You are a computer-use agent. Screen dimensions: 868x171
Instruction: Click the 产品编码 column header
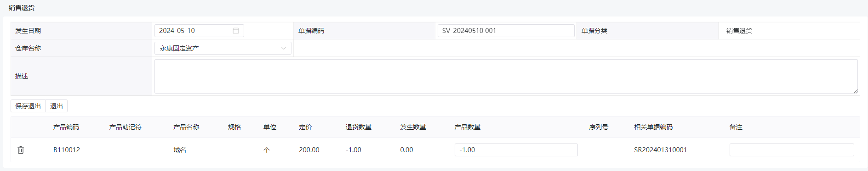(66, 127)
